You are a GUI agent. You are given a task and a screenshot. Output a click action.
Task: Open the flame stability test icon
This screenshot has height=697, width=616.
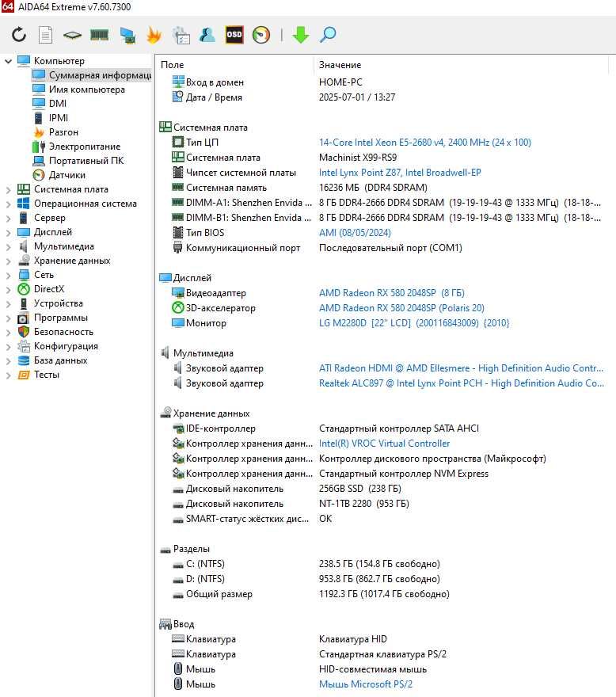point(154,35)
